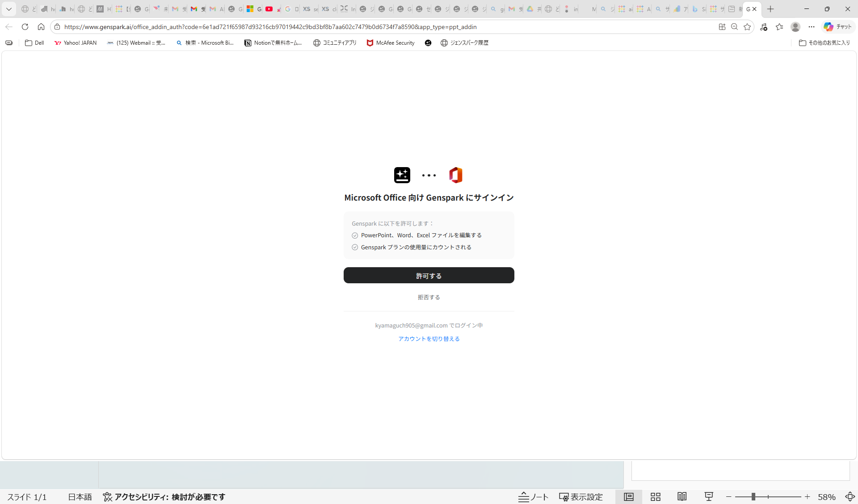Switch to the Genspark browser tab
The height and width of the screenshot is (504, 858).
tap(749, 9)
